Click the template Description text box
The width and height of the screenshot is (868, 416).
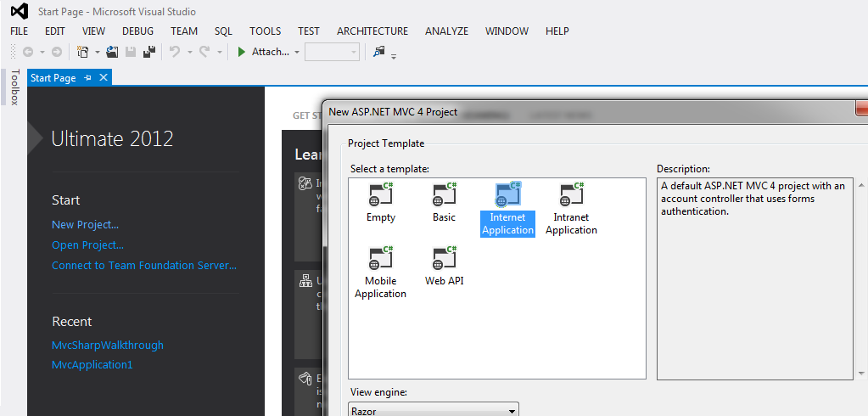[755, 278]
